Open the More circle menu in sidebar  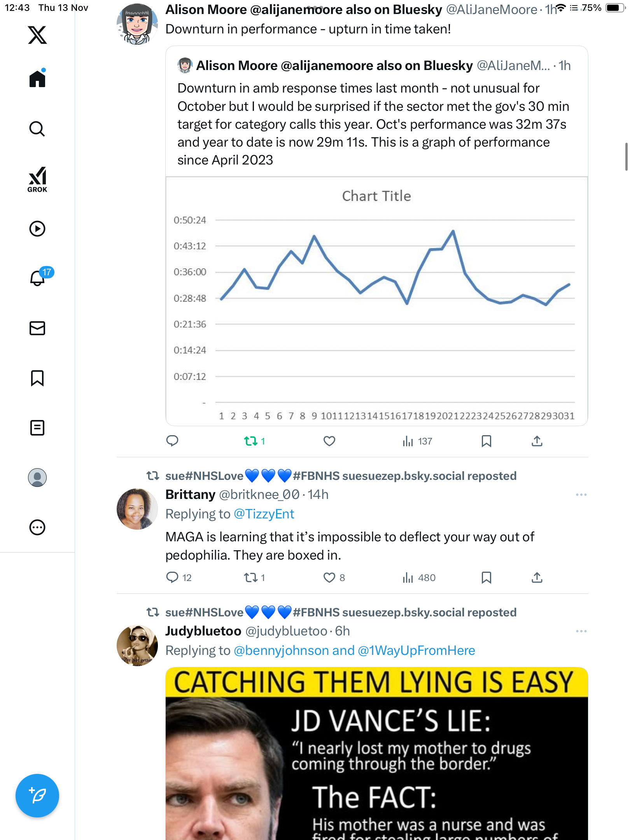(37, 527)
